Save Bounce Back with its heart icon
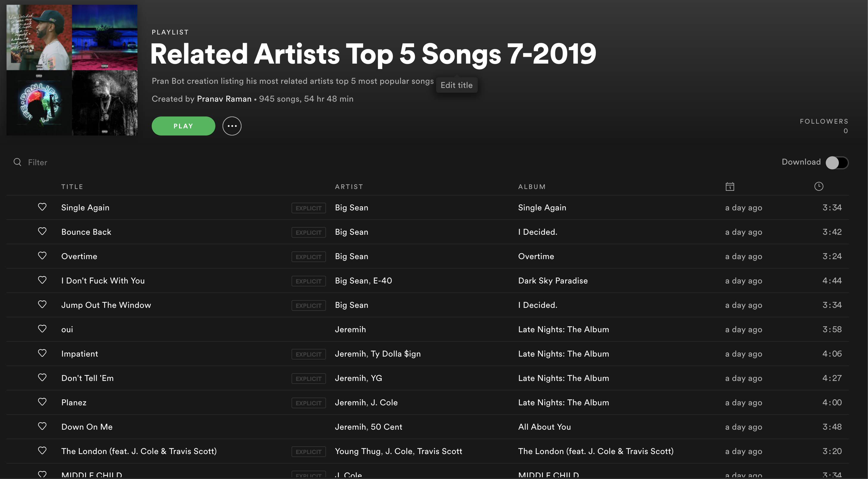The height and width of the screenshot is (479, 868). click(x=42, y=231)
